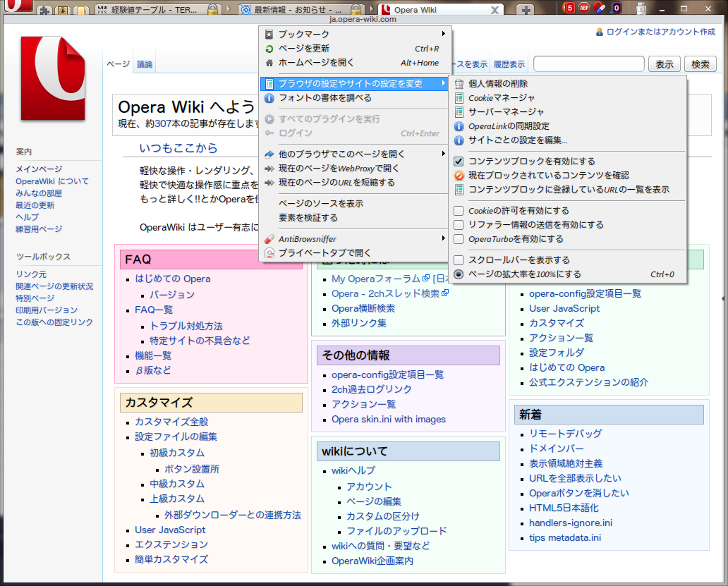Click the home icon for ホームページを開く
Screen dimensions: 728x586
pyautogui.click(x=269, y=63)
